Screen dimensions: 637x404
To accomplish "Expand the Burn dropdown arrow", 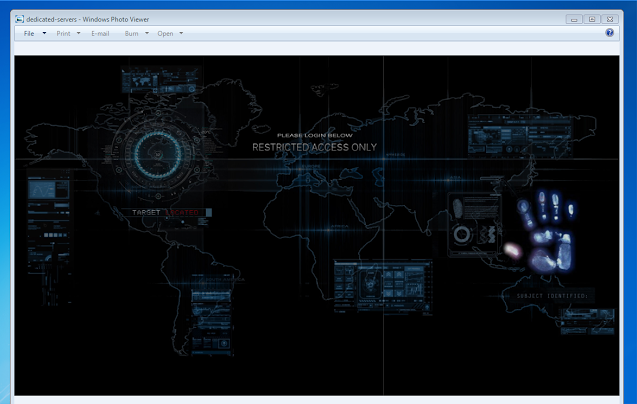I will pos(147,33).
